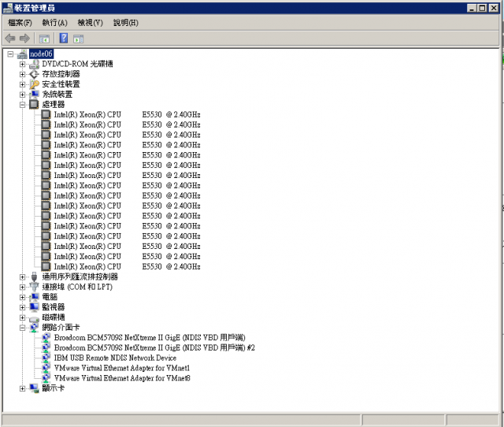
Task: Click the Back arrow toolbar icon
Action: [10, 39]
